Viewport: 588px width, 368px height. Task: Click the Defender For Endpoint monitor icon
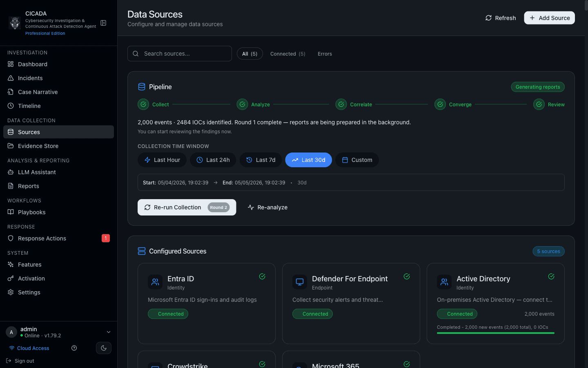pyautogui.click(x=300, y=282)
